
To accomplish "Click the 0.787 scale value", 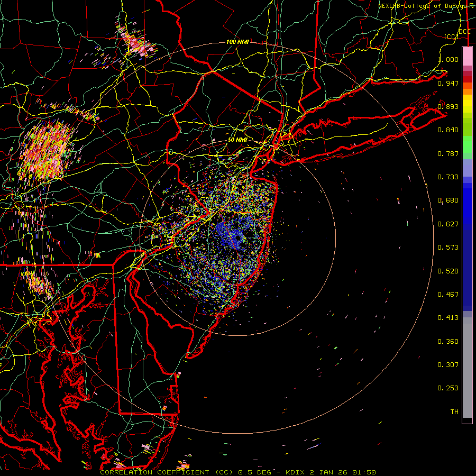I will coord(448,153).
